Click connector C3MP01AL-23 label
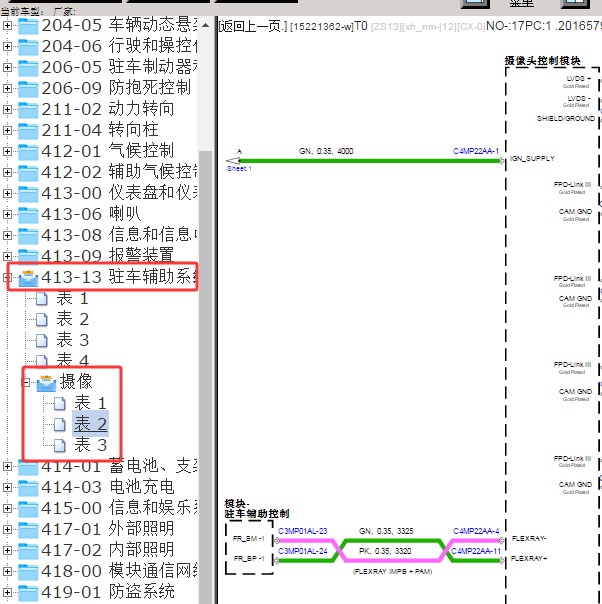 tap(303, 531)
